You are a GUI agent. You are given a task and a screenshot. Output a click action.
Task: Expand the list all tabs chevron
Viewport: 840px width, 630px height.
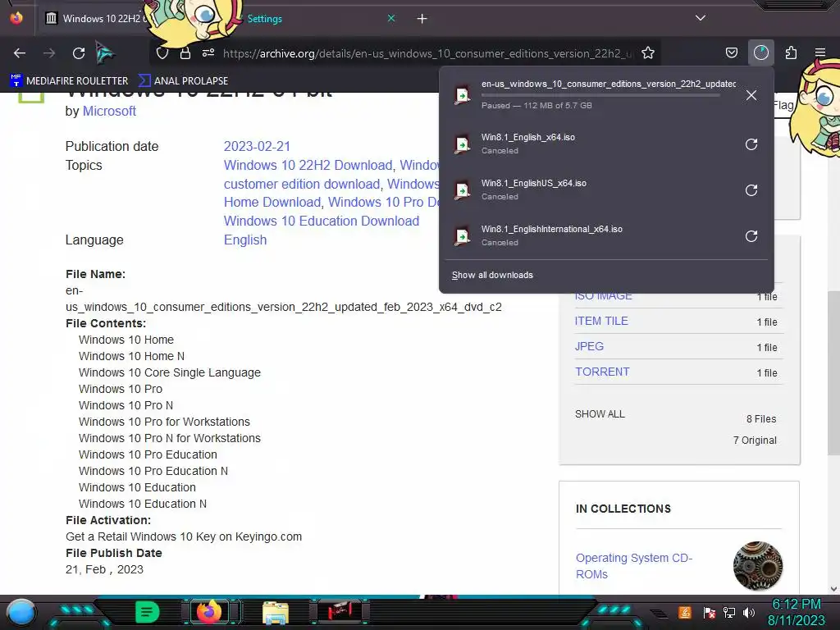point(701,18)
